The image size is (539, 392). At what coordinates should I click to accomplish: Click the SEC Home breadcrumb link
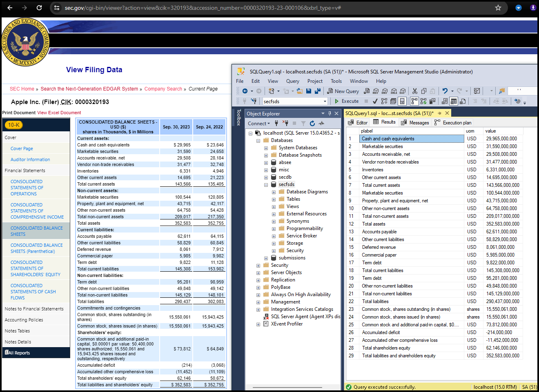click(x=22, y=89)
